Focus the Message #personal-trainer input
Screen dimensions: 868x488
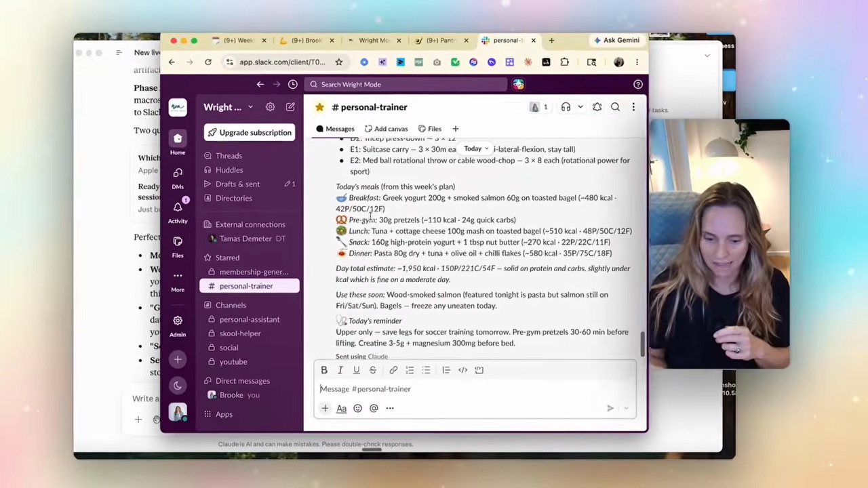tap(475, 389)
